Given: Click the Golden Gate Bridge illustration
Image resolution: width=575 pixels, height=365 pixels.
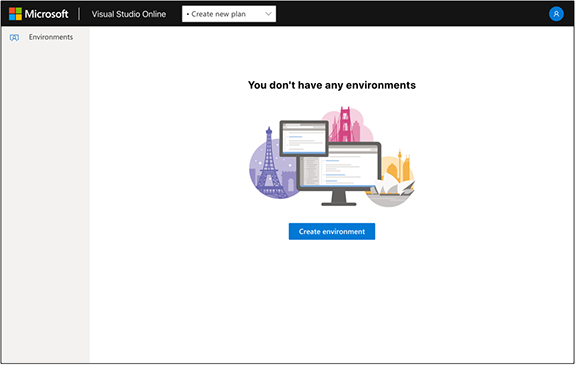Looking at the screenshot, I should (x=345, y=124).
